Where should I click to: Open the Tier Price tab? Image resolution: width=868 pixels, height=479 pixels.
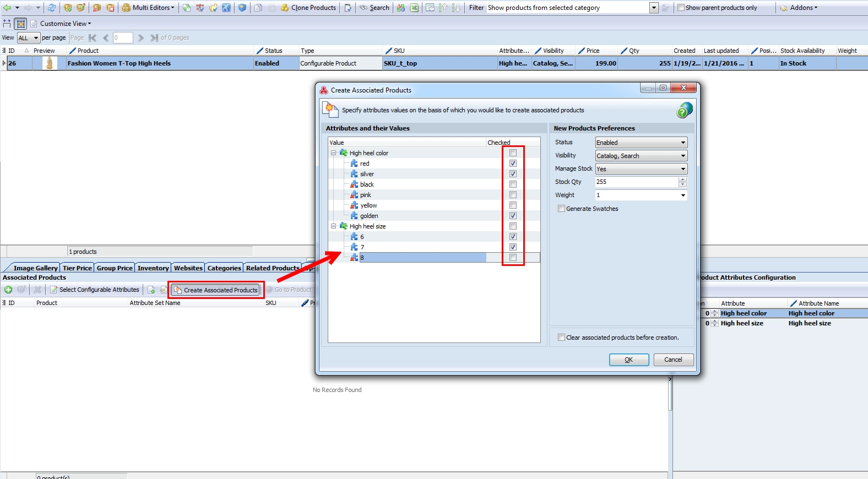pyautogui.click(x=77, y=268)
